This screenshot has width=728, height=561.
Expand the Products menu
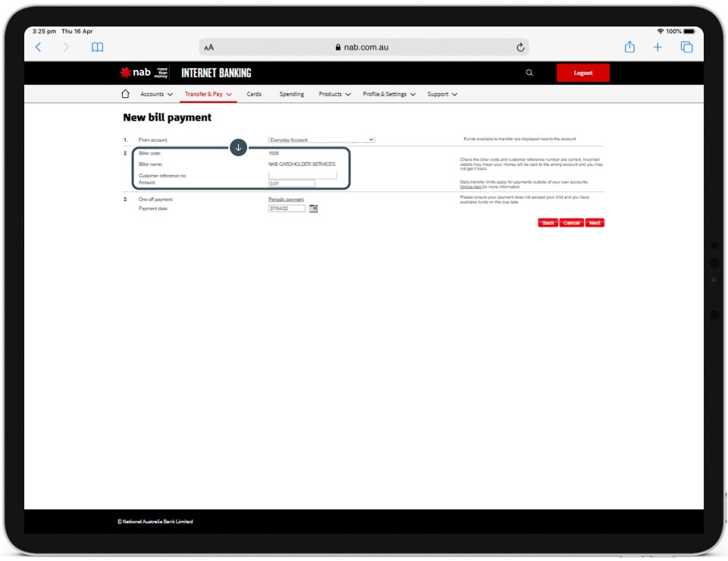tap(334, 94)
